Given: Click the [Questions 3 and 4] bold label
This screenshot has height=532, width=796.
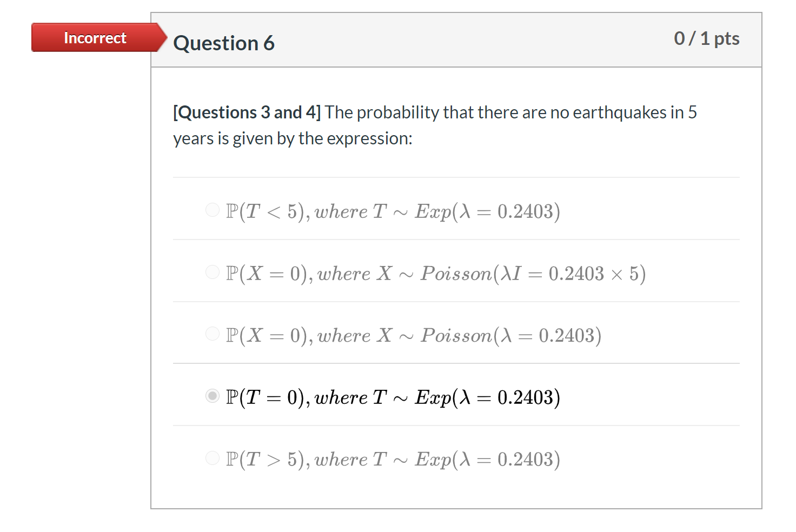Looking at the screenshot, I should point(246,112).
